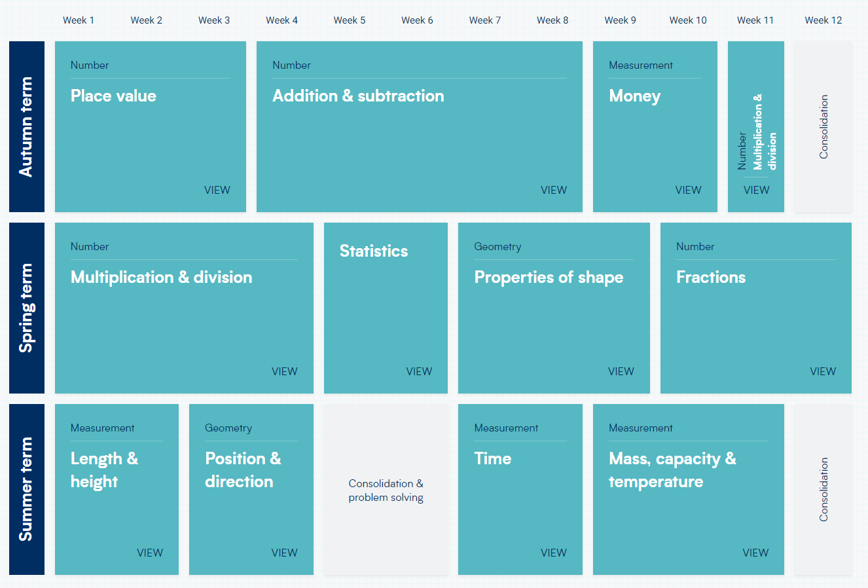Select the Autumn term label
The width and height of the screenshot is (868, 588).
[x=27, y=127]
